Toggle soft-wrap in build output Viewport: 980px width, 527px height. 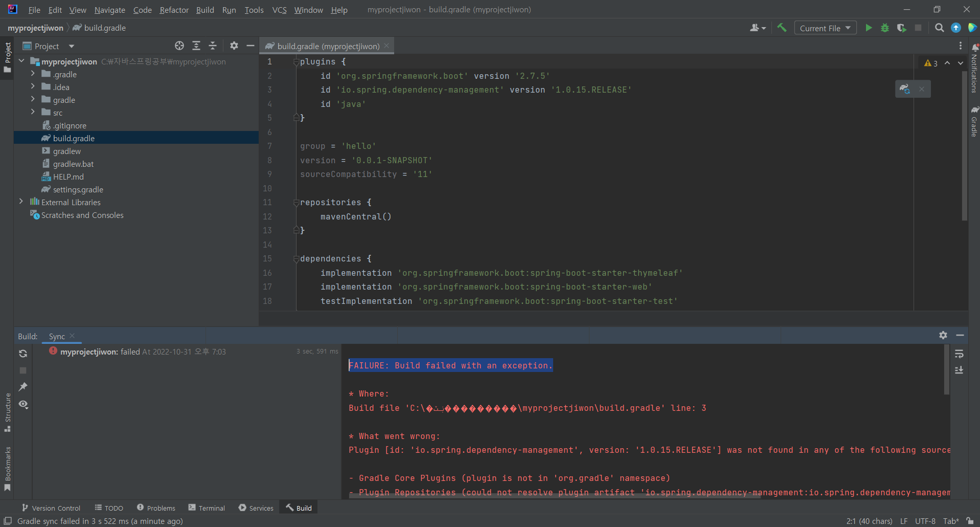[x=959, y=354]
